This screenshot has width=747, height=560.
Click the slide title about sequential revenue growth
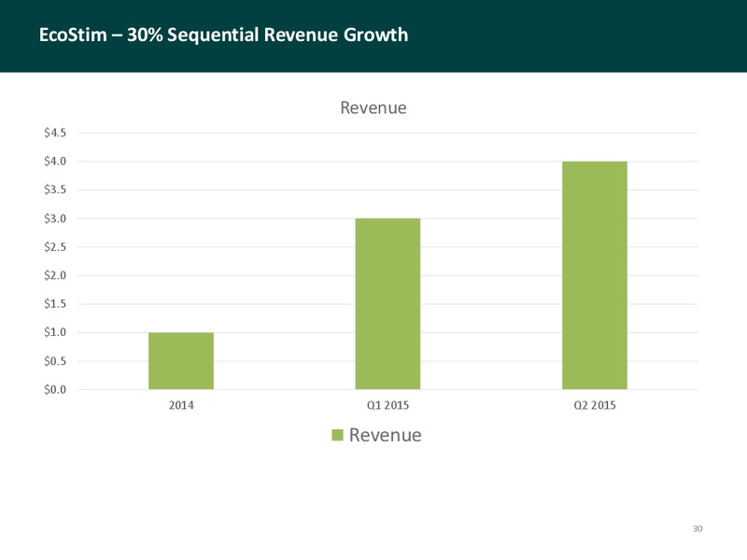click(x=223, y=35)
